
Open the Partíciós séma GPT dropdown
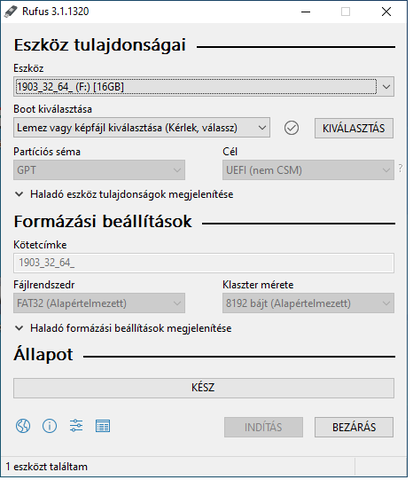99,170
